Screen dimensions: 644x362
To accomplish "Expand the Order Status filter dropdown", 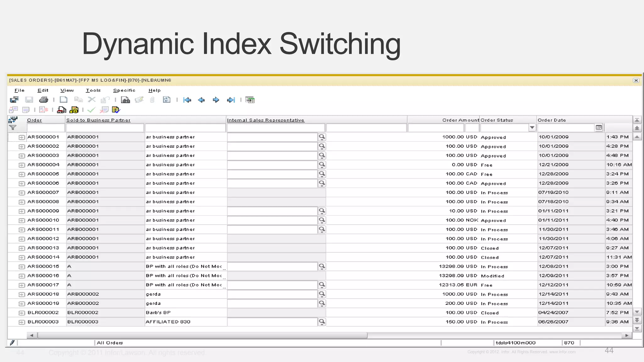I will coord(532,128).
